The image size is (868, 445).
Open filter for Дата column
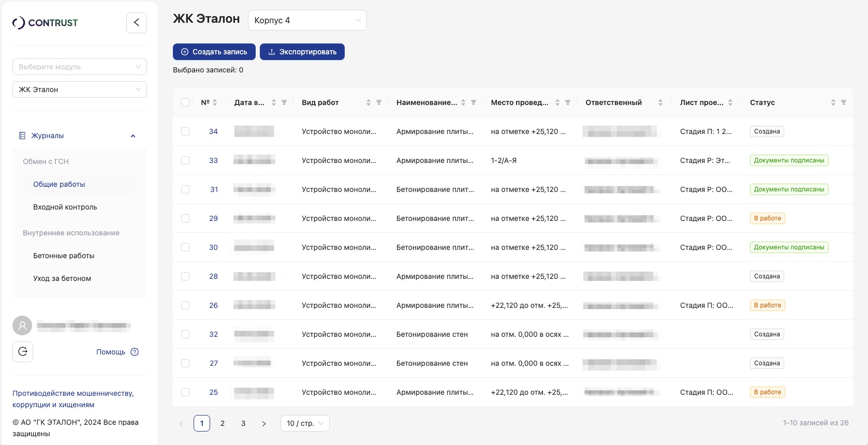[284, 102]
